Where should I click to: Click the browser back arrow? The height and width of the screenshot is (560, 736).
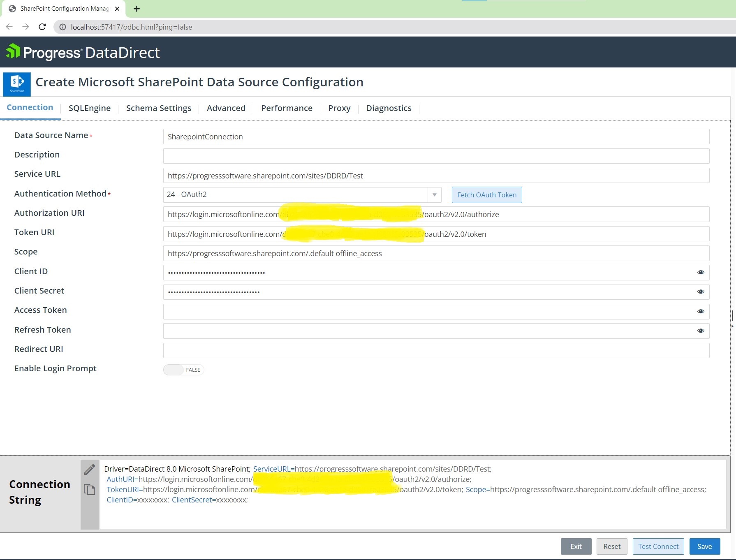tap(9, 27)
